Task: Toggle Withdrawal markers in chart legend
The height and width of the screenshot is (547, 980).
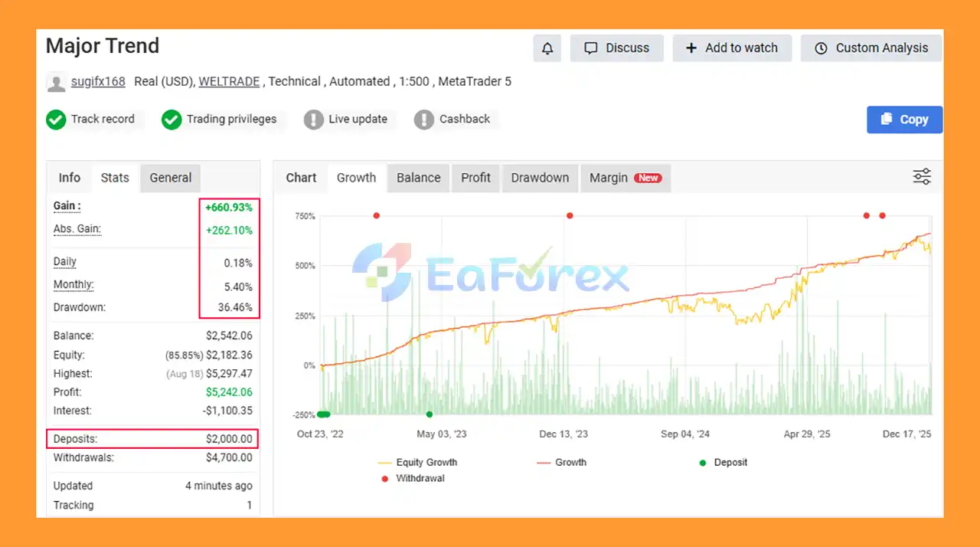Action: click(412, 479)
